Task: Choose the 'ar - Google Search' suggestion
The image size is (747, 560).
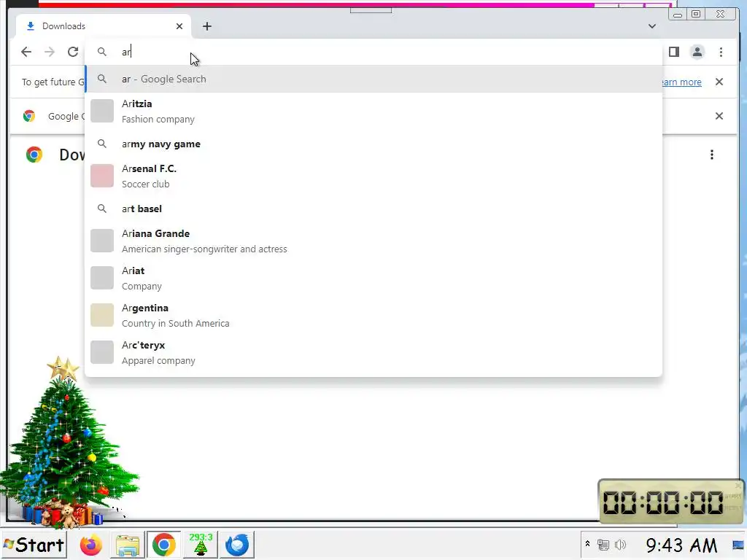Action: click(x=373, y=79)
